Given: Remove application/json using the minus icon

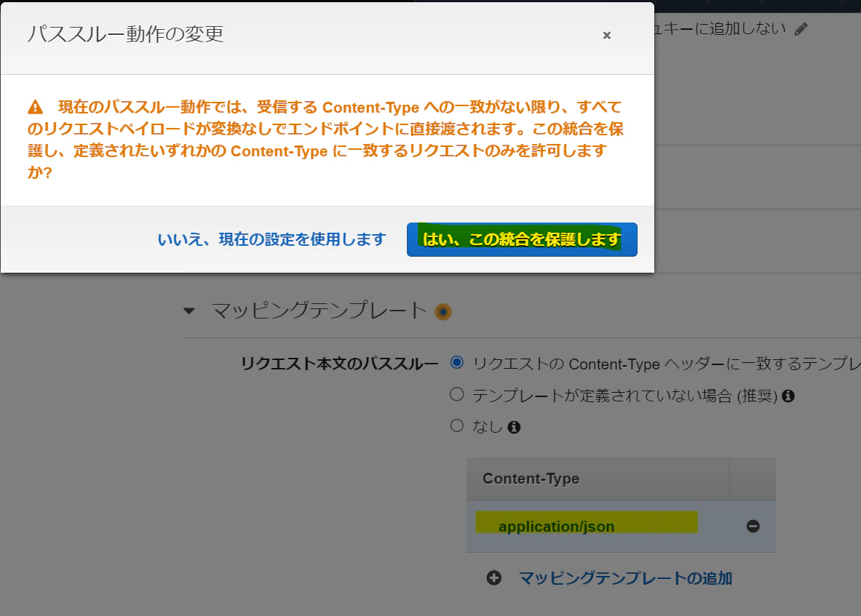Looking at the screenshot, I should 753,527.
